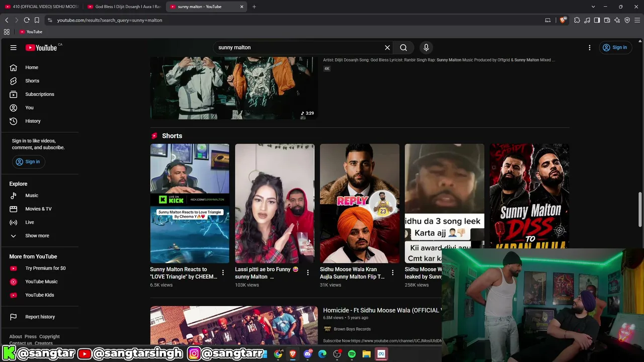
Task: Open YouTube Kids from the sidebar
Action: (x=39, y=295)
